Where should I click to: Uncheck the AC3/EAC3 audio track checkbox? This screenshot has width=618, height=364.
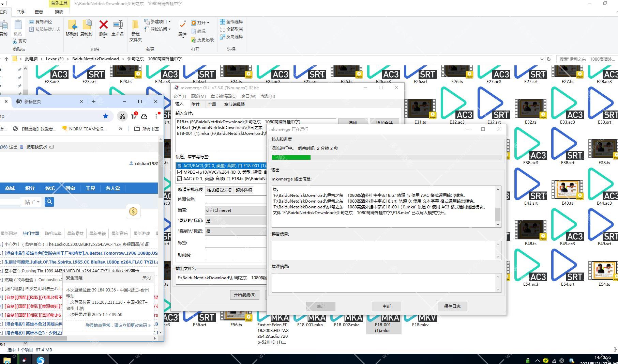[x=179, y=166]
